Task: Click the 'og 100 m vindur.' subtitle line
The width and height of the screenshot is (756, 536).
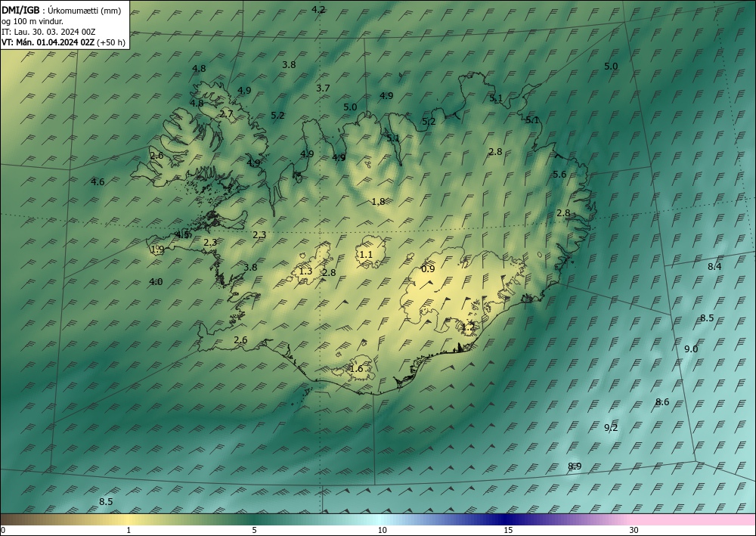Action: tap(32, 21)
